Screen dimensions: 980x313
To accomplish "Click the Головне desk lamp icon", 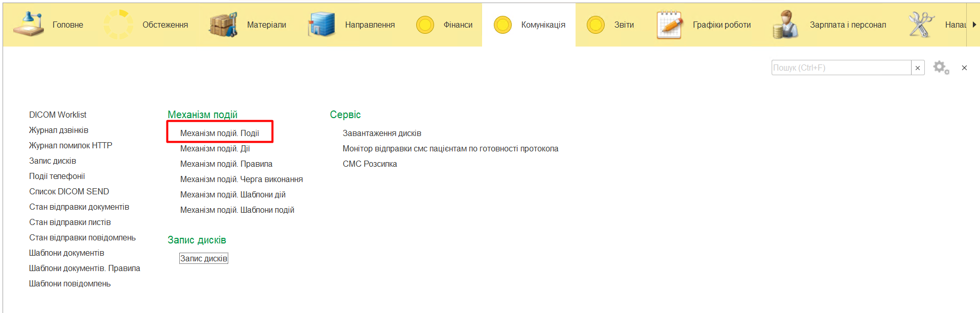I will point(28,25).
